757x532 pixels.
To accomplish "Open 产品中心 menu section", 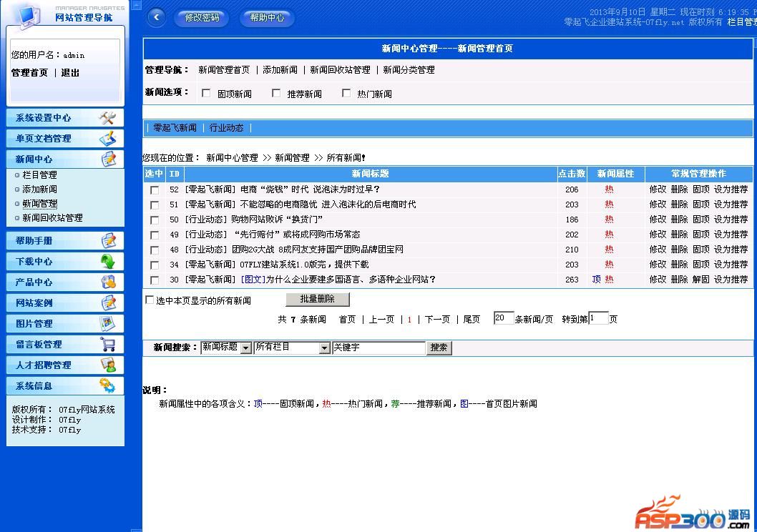I will (x=65, y=282).
